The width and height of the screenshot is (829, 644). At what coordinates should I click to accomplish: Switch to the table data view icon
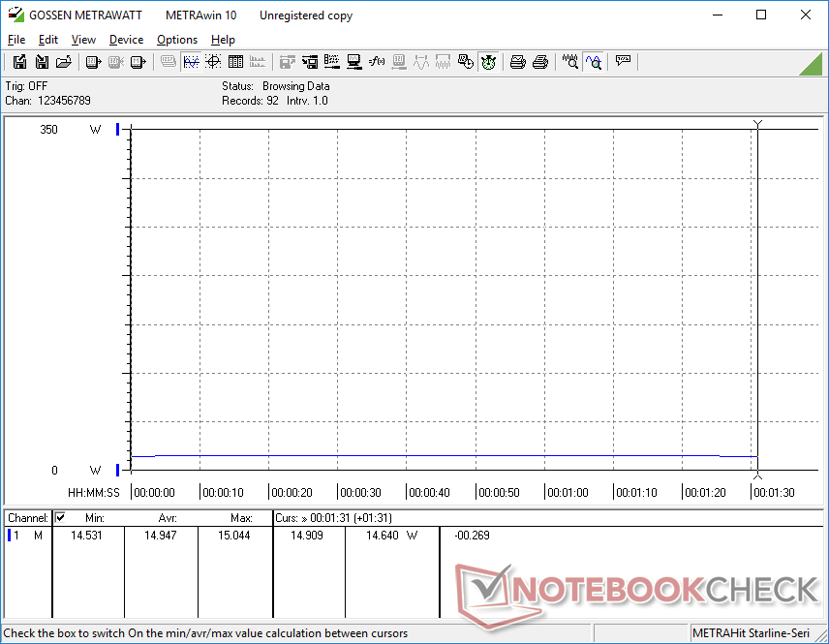tap(235, 62)
